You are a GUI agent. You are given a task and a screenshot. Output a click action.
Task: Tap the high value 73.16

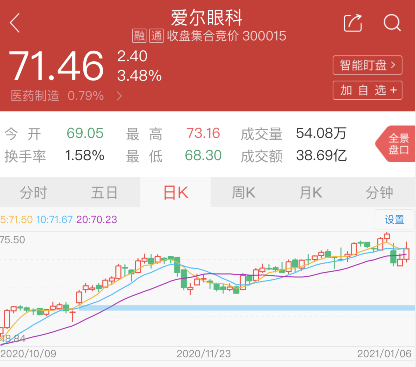coord(203,133)
